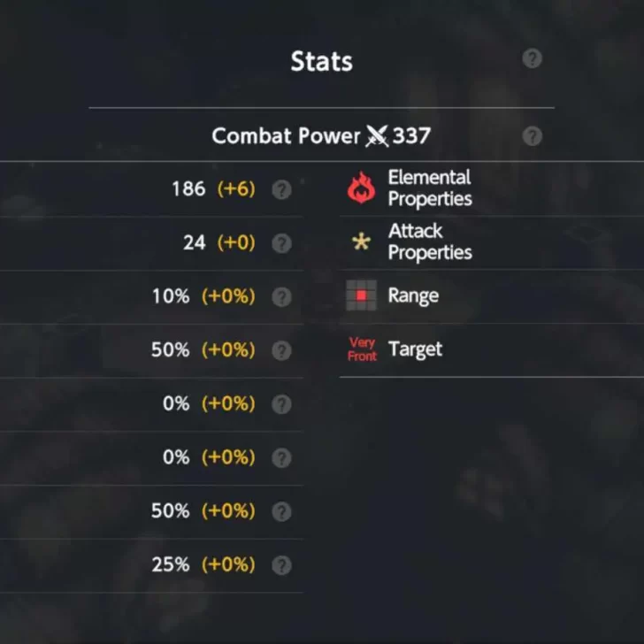Open the Target entry
The height and width of the screenshot is (644, 644).
pyautogui.click(x=415, y=349)
